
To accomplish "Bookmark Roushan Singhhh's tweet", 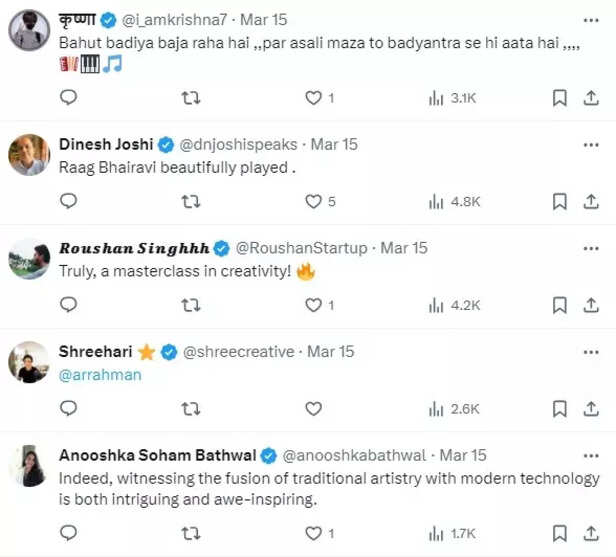I will [x=560, y=305].
